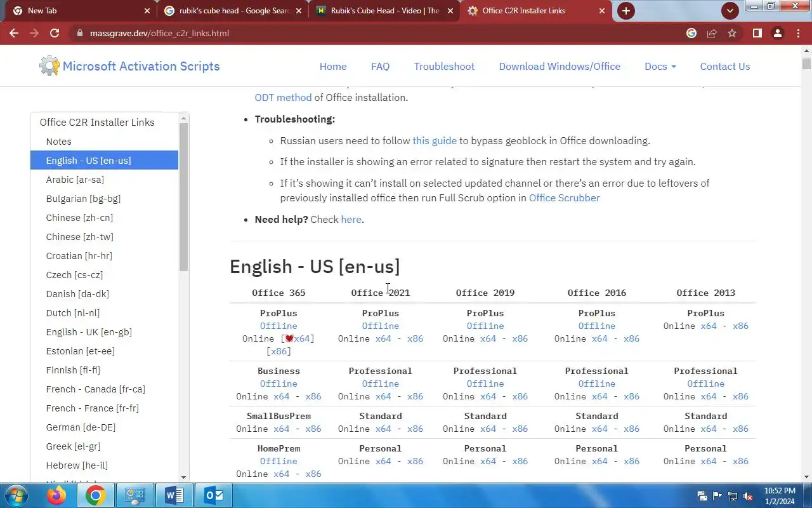Bookmark this page with the star icon
Image resolution: width=812 pixels, height=508 pixels.
click(x=732, y=33)
